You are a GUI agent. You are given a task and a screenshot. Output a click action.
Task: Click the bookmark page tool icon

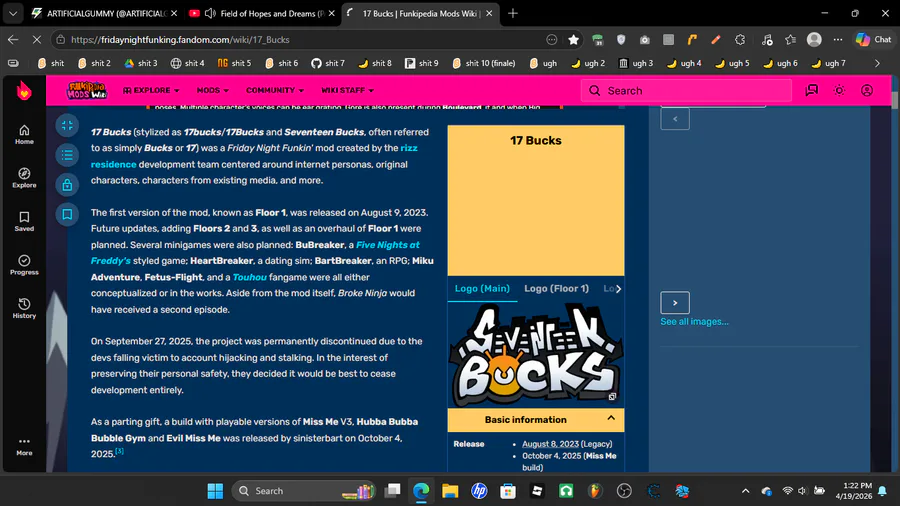pyautogui.click(x=67, y=215)
